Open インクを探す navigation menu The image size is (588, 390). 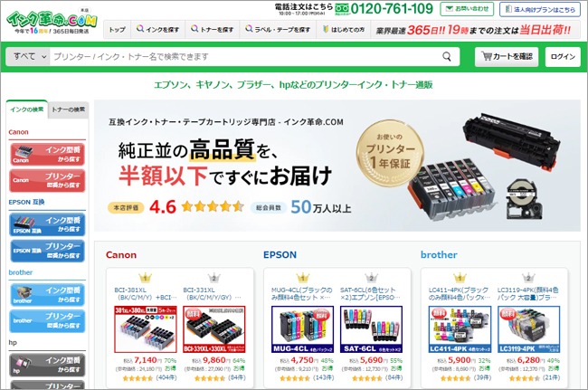(x=157, y=29)
